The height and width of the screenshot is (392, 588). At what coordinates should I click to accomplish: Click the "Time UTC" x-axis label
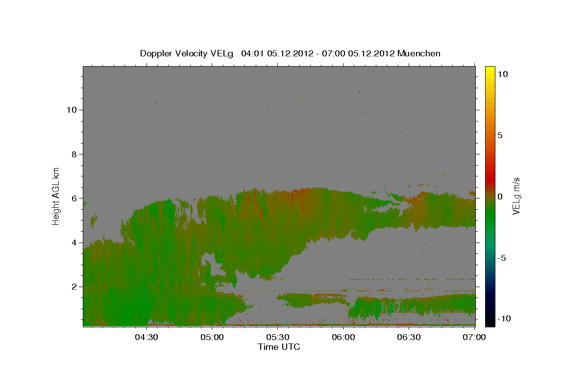(279, 347)
